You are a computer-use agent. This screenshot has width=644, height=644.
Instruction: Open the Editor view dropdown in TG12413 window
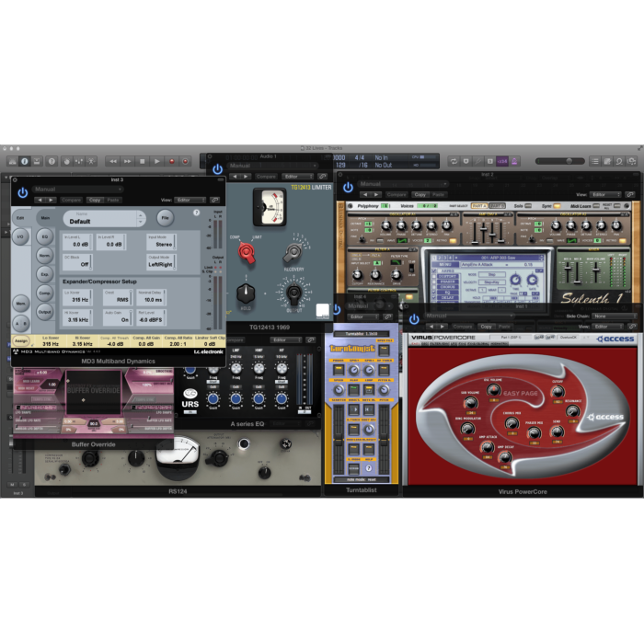tap(297, 177)
